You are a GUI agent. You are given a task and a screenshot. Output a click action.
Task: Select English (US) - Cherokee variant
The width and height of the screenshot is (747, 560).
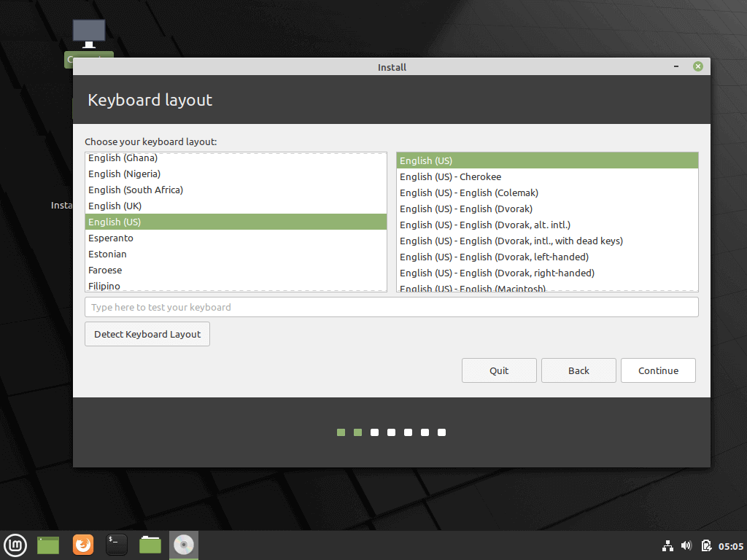pyautogui.click(x=450, y=176)
